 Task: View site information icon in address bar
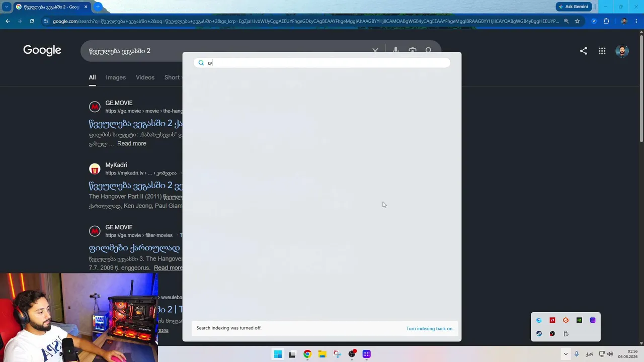pos(46,21)
